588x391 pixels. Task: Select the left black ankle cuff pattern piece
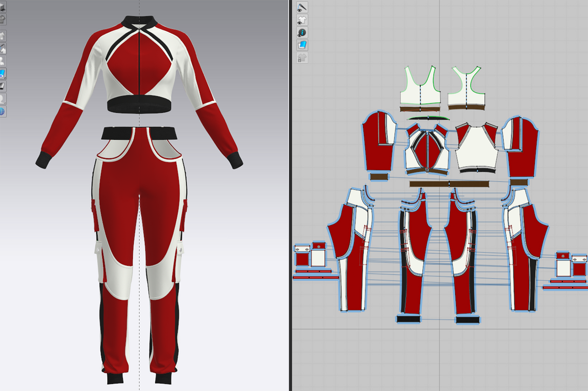pos(409,319)
